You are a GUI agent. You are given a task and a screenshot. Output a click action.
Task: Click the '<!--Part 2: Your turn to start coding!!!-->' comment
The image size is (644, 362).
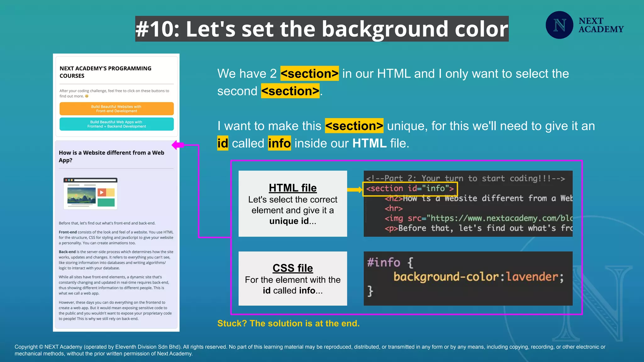465,178
